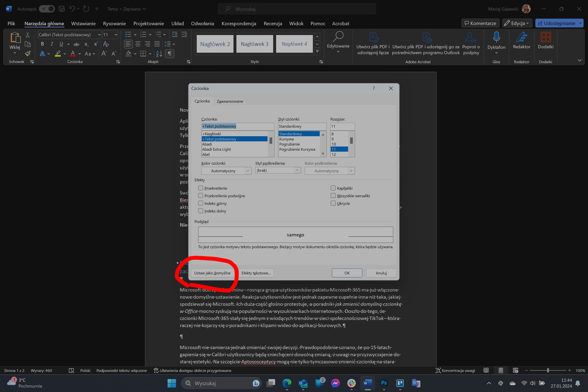Expand the ribbon font name dropdown
Image resolution: width=588 pixels, height=392 pixels.
pyautogui.click(x=99, y=35)
